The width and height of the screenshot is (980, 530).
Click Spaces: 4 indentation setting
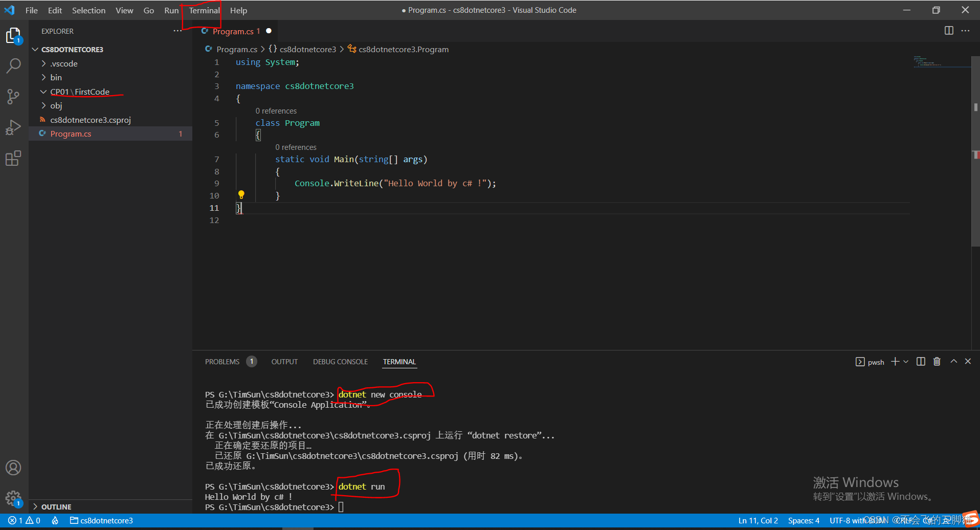point(804,521)
